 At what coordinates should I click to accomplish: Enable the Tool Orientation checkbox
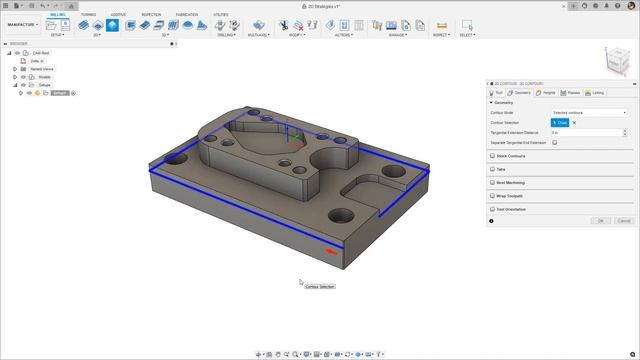tap(492, 209)
